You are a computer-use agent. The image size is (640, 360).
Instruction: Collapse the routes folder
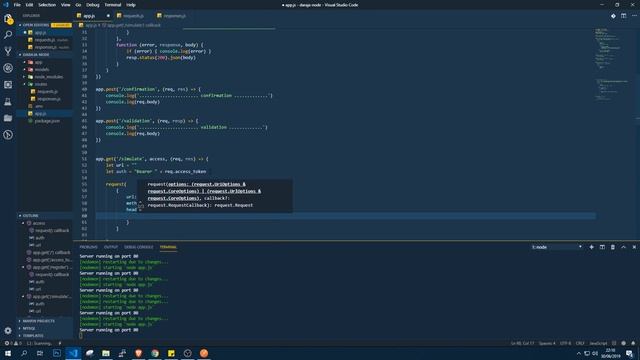tap(40, 84)
